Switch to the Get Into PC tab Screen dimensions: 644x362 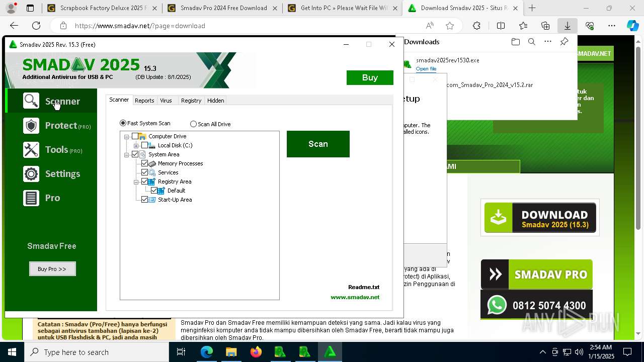pyautogui.click(x=342, y=8)
